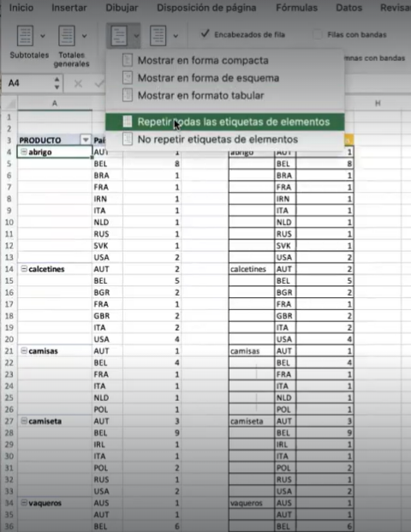Click the repeat labels menu icon

(x=128, y=122)
